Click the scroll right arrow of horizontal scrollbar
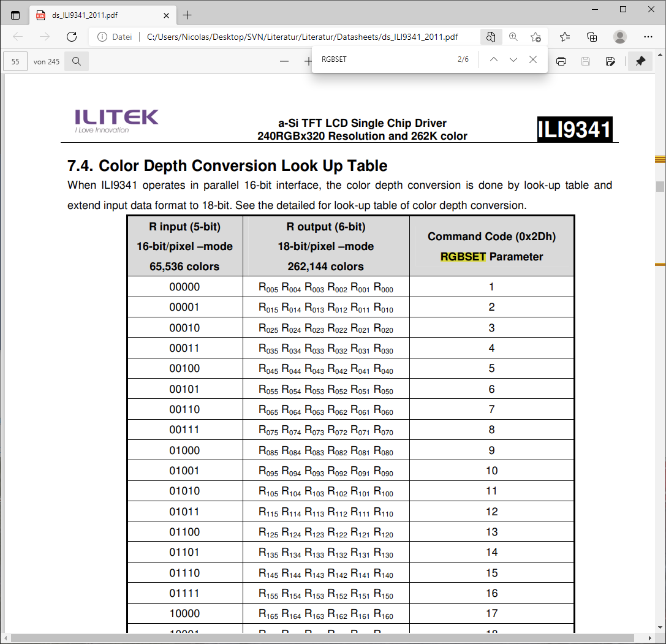The width and height of the screenshot is (666, 644). point(650,638)
